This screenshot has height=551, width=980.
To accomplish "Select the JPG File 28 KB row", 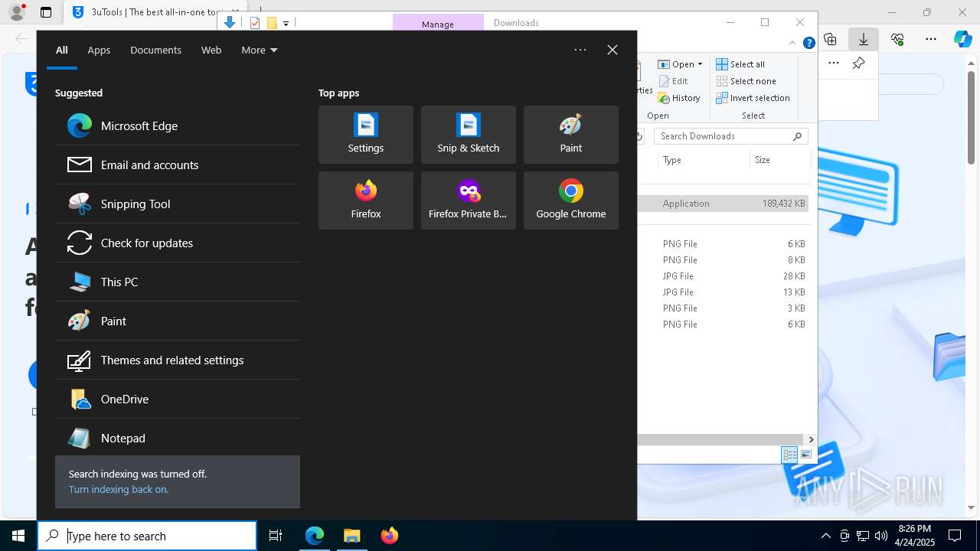I will click(722, 276).
